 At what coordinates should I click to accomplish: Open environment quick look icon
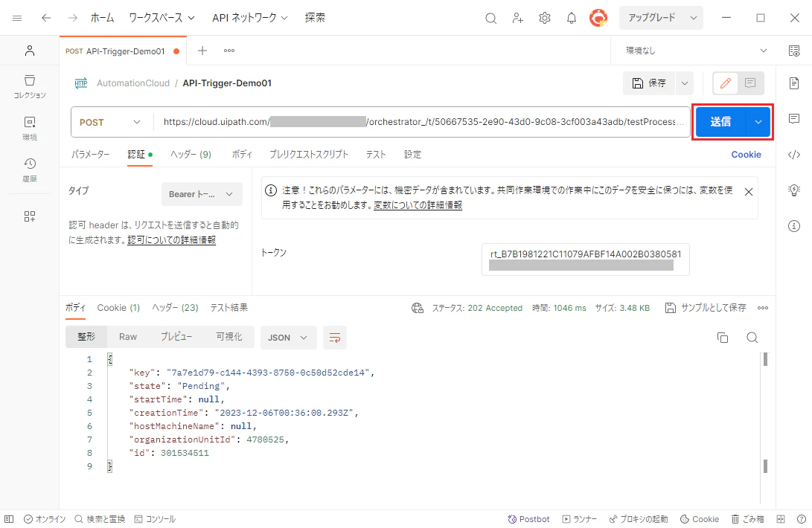(x=794, y=51)
